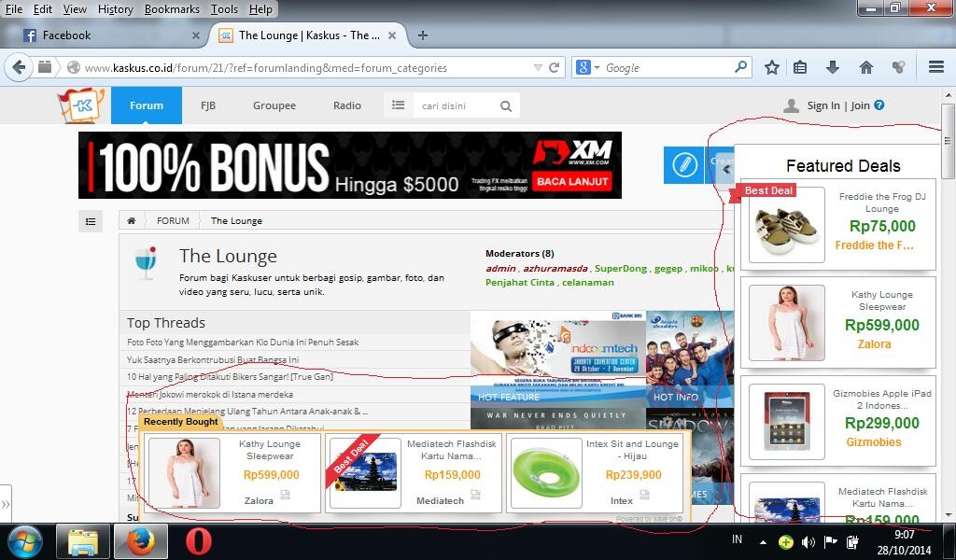Open the Edit menu
Viewport: 956px width, 560px height.
tap(43, 9)
